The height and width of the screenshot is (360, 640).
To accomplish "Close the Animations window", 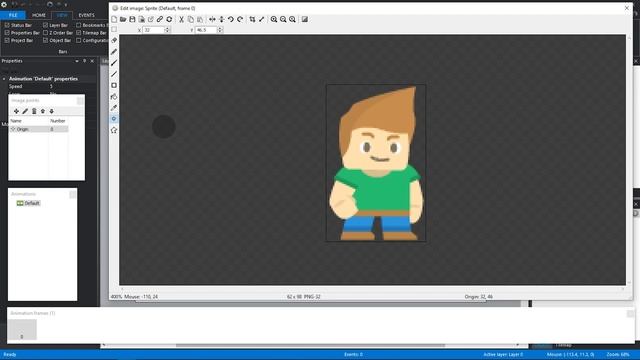I will coord(73,194).
